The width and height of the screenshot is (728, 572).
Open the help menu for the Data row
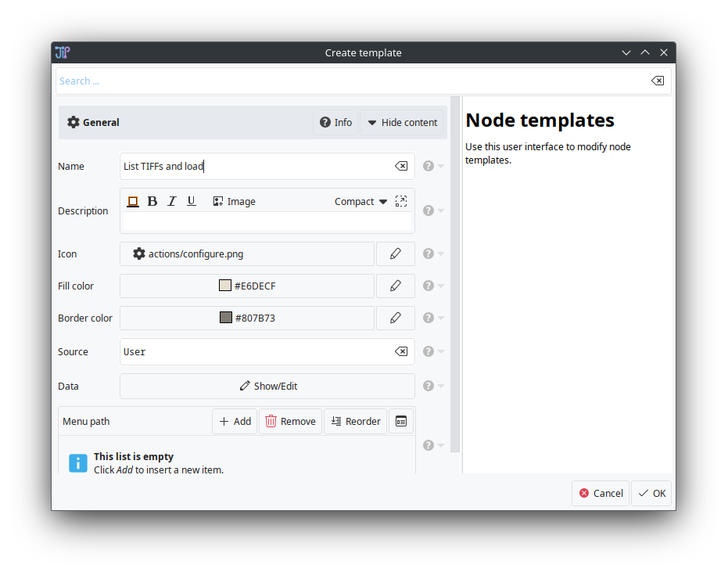click(433, 386)
